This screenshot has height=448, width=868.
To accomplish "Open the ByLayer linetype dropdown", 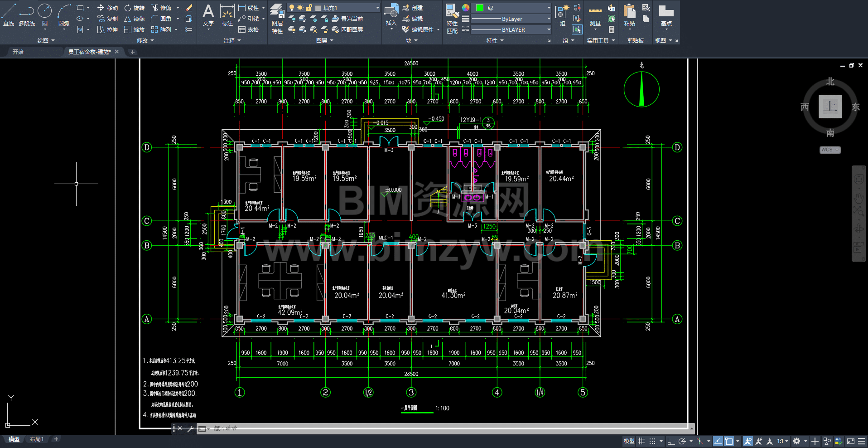I will [x=511, y=19].
